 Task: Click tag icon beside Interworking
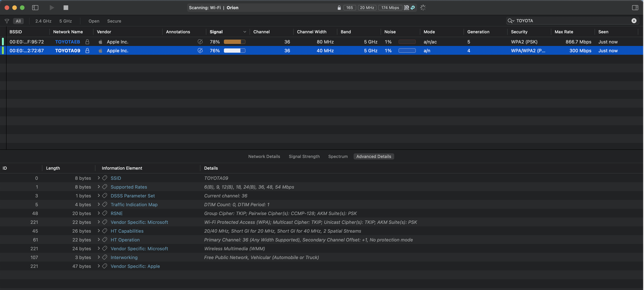point(105,257)
